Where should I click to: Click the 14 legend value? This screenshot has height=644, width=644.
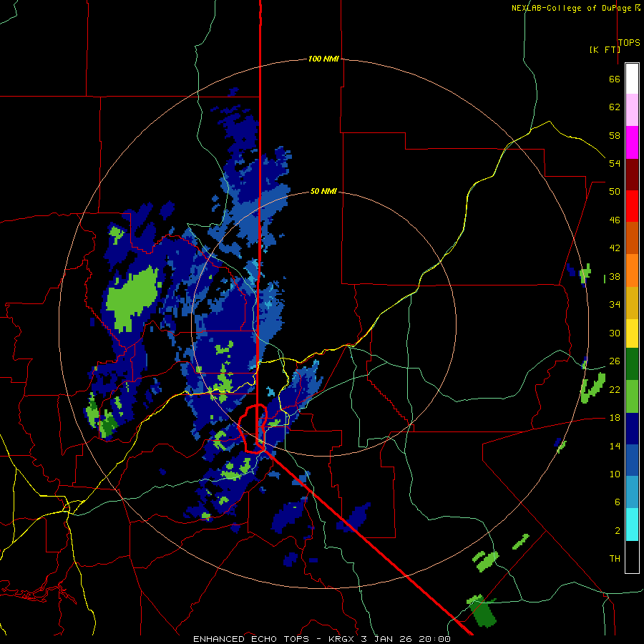point(615,446)
